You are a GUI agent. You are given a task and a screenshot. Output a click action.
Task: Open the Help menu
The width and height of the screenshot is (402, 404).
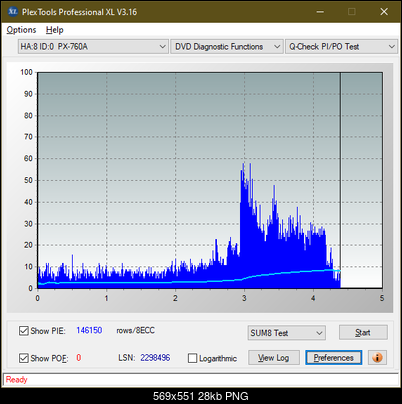click(x=55, y=30)
